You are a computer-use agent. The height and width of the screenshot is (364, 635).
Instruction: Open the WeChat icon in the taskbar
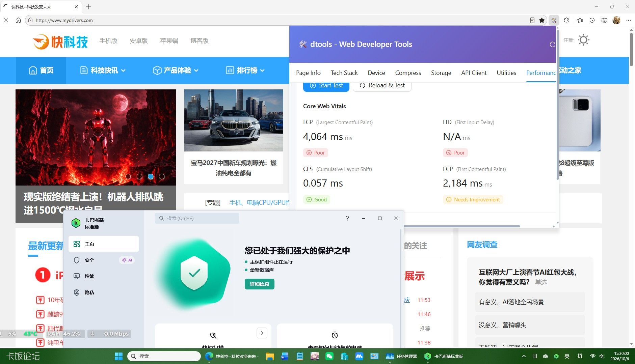coord(329,356)
